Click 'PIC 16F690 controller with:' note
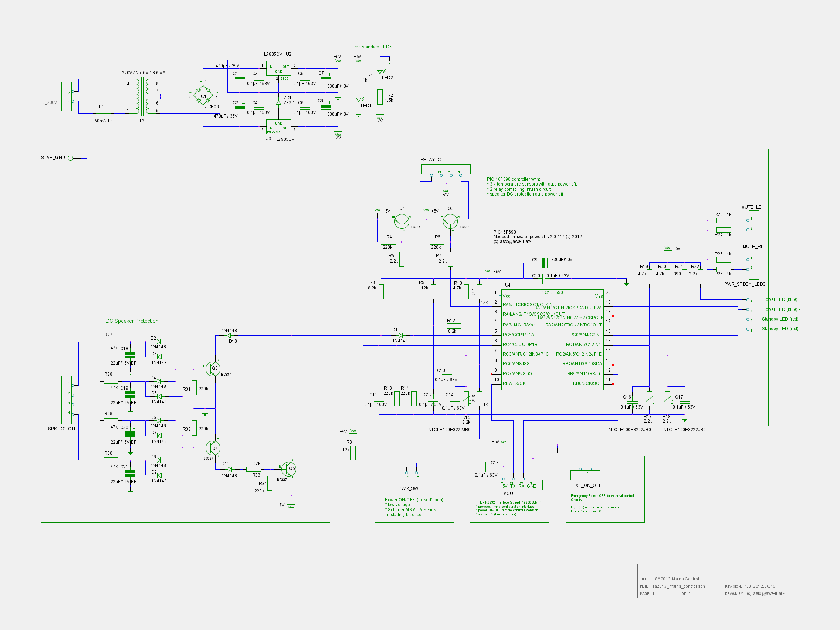 [x=514, y=179]
